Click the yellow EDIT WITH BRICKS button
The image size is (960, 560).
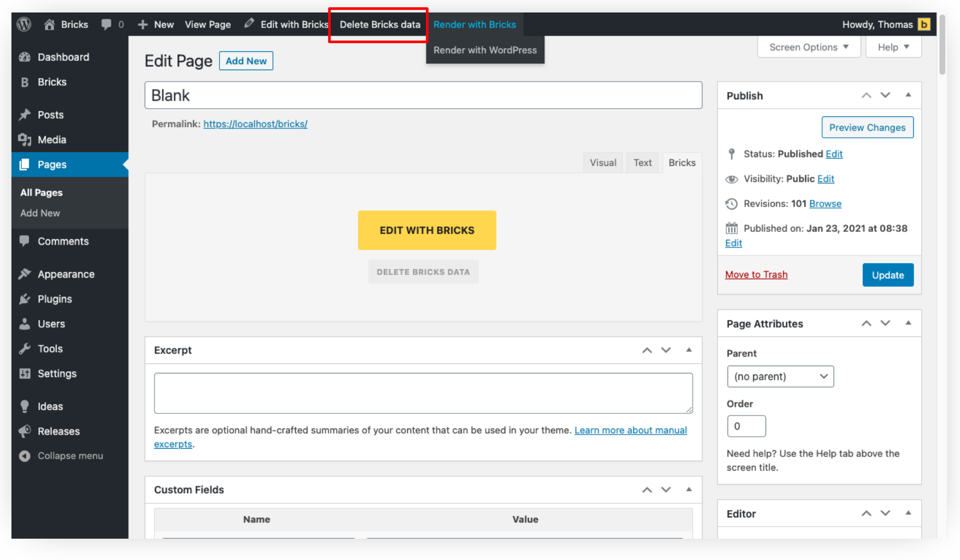point(427,230)
